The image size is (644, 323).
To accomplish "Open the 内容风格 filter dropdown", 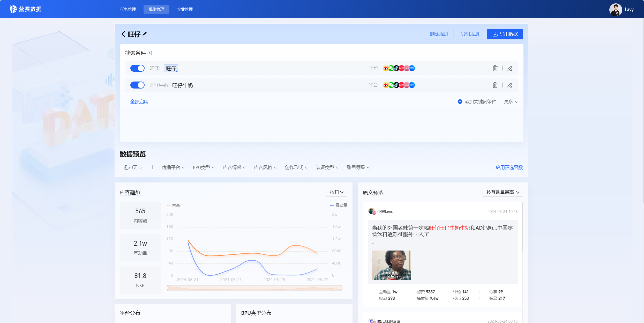I will coord(265,167).
